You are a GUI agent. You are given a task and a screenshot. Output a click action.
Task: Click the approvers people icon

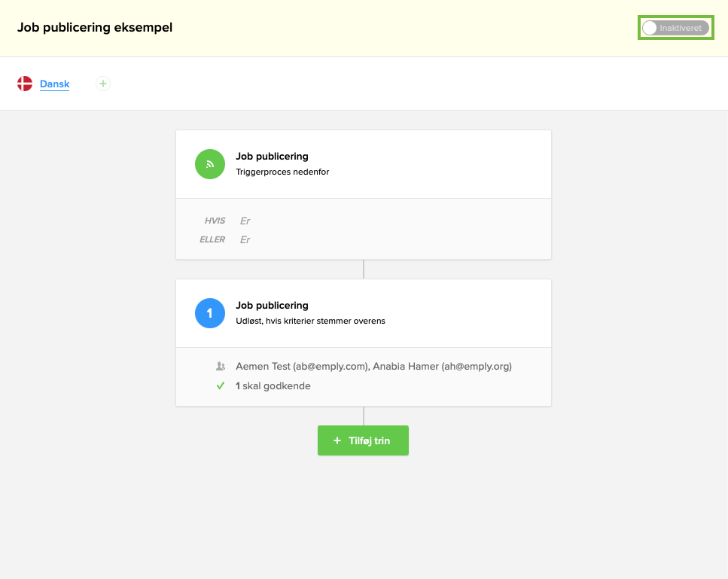(221, 366)
